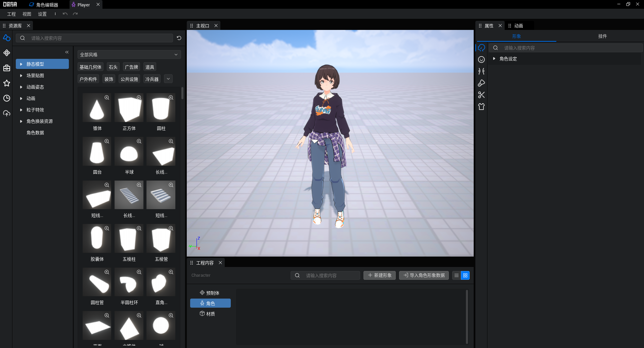644x348 pixels.
Task: Switch to the 形象 tab
Action: coord(516,36)
